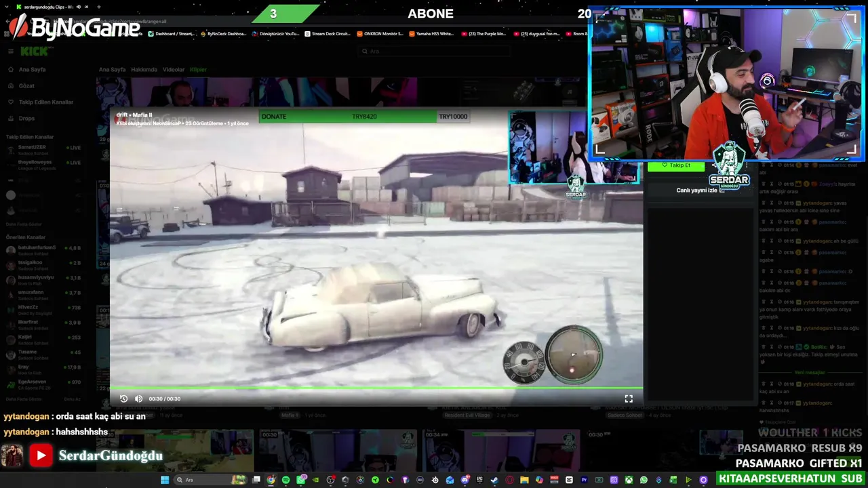The height and width of the screenshot is (488, 868).
Task: Open the Stream Deck Circuit bookmark
Action: point(328,34)
